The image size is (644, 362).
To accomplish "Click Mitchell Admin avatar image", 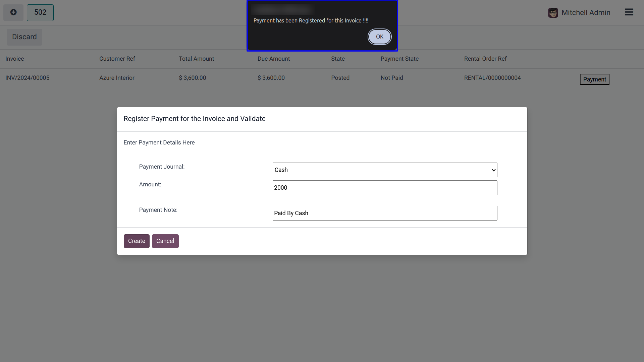I will [x=553, y=13].
